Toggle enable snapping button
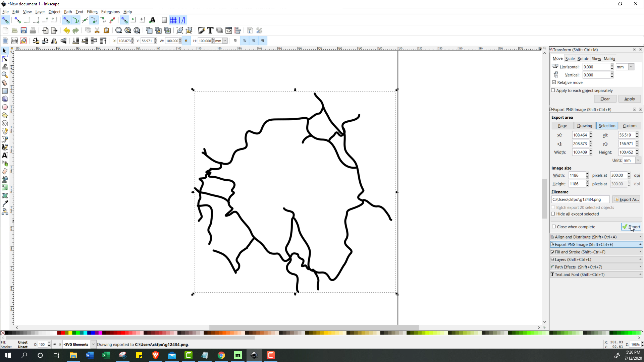This screenshot has width=644, height=362. [5, 20]
